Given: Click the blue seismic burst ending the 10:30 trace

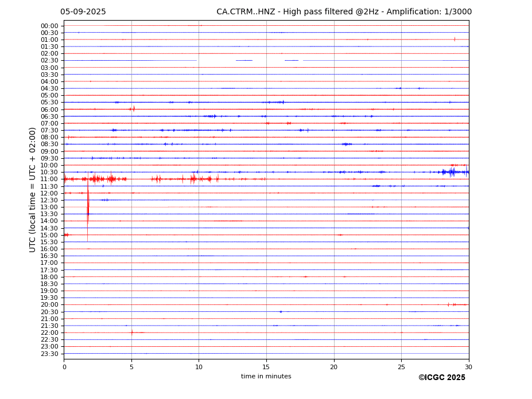Looking at the screenshot, I should tap(455, 172).
